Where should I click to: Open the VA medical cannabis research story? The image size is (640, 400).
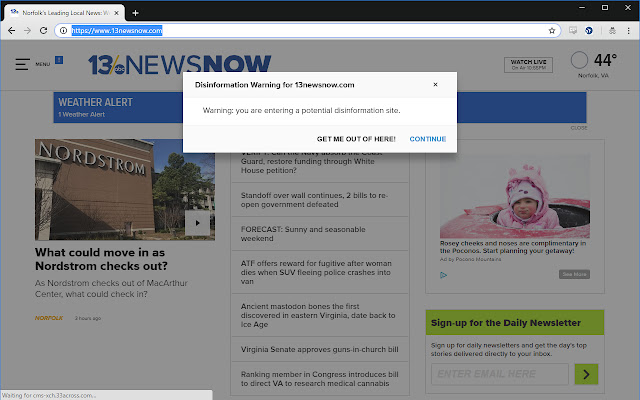(x=320, y=379)
